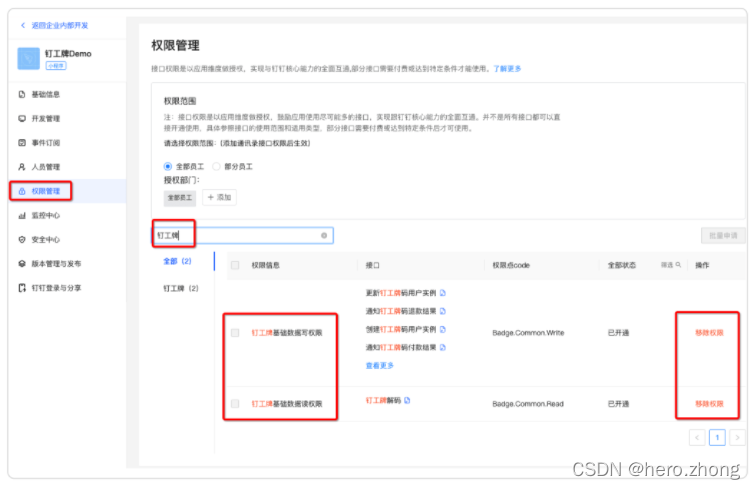755x489 pixels.
Task: Click the 事件订阅 calendar icon
Action: tap(22, 142)
